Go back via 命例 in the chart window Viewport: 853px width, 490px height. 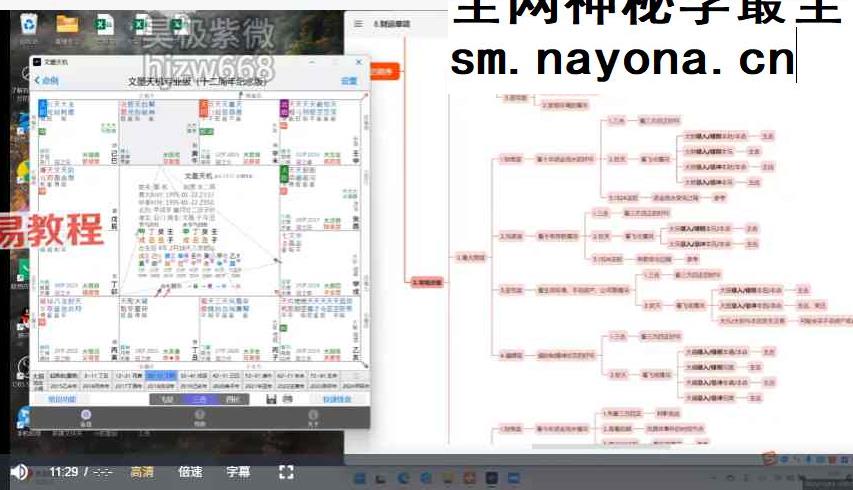47,80
